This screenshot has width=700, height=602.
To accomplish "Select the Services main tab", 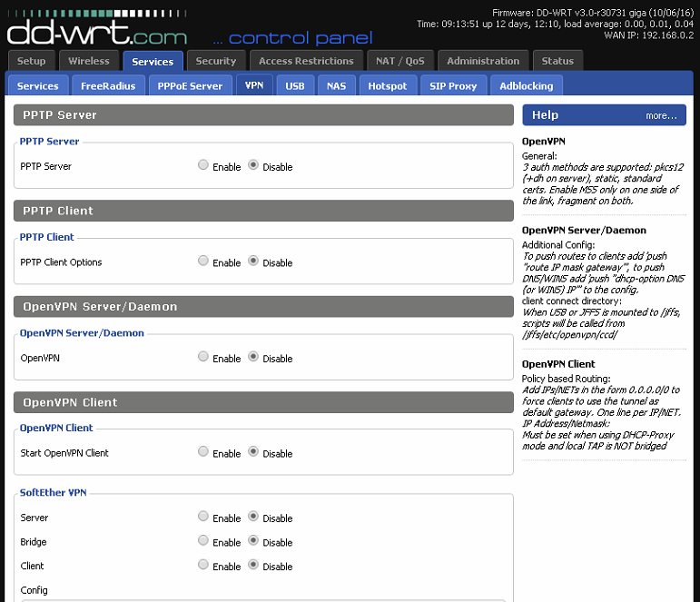I will [153, 61].
